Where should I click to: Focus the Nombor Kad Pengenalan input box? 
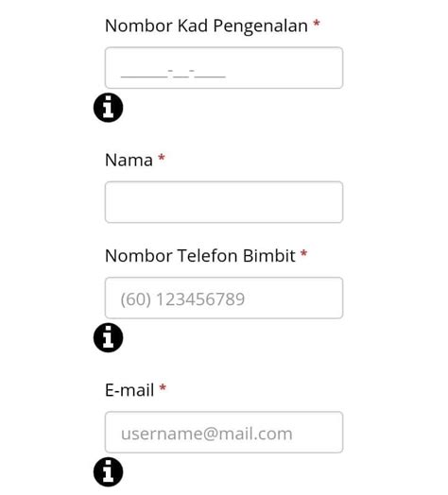pos(224,68)
